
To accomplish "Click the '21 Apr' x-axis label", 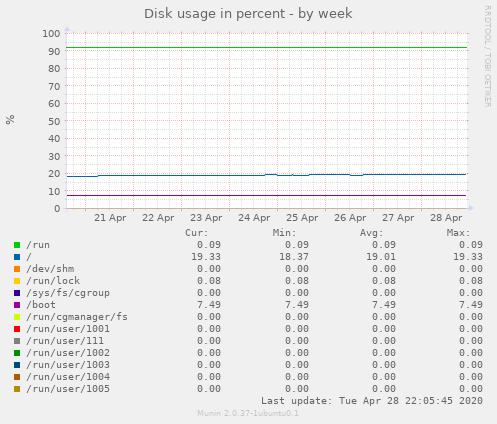I will 110,218.
